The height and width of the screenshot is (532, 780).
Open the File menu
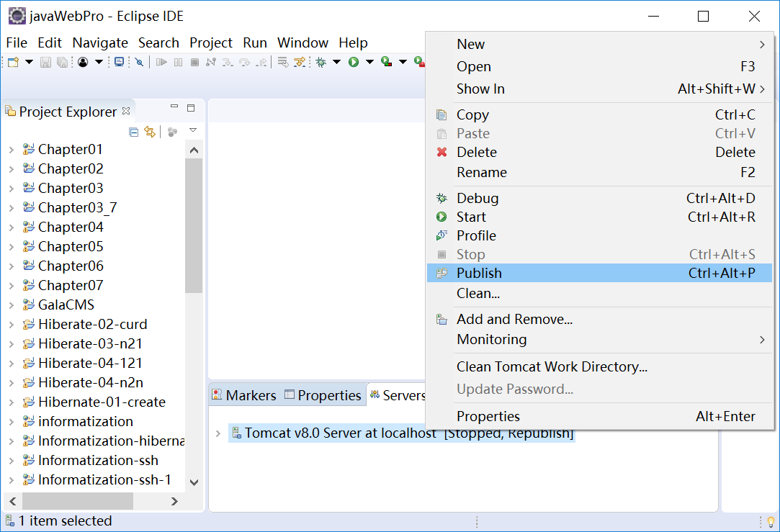17,42
